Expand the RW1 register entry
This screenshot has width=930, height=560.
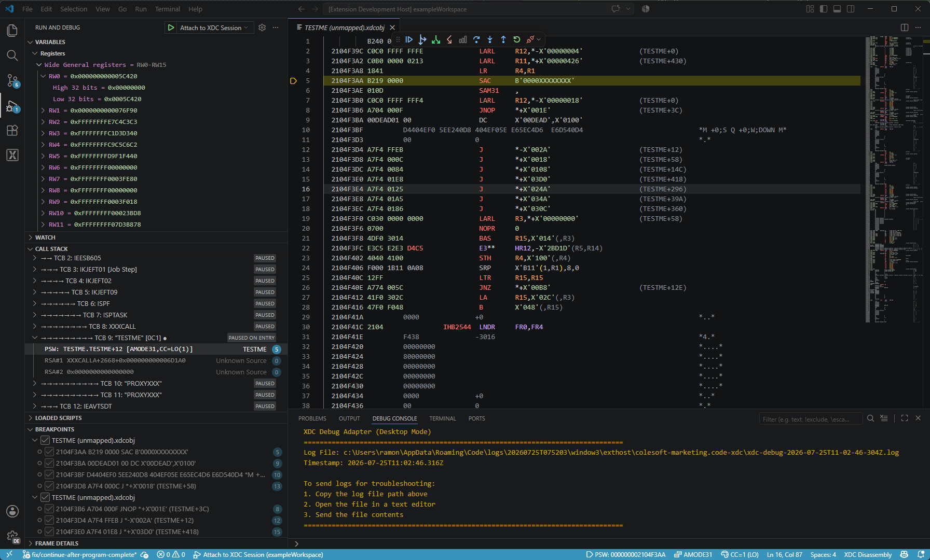click(x=43, y=110)
